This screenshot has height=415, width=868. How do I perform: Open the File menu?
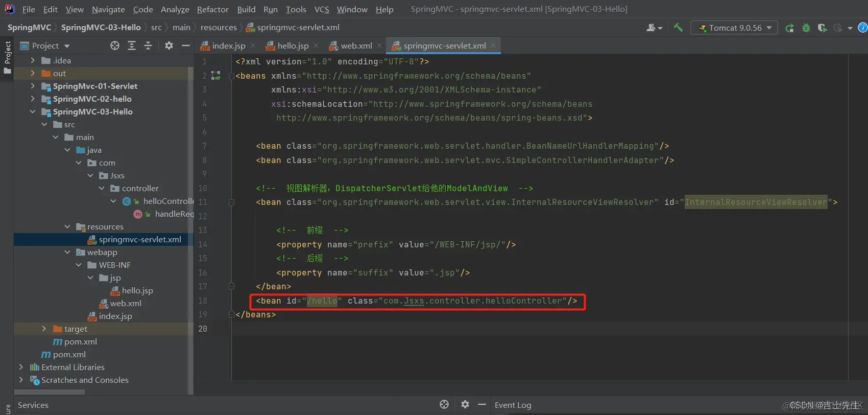(29, 9)
